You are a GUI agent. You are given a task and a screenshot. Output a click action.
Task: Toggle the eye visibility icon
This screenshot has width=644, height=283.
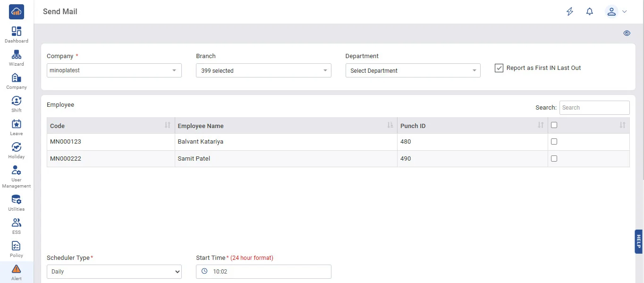pyautogui.click(x=627, y=33)
